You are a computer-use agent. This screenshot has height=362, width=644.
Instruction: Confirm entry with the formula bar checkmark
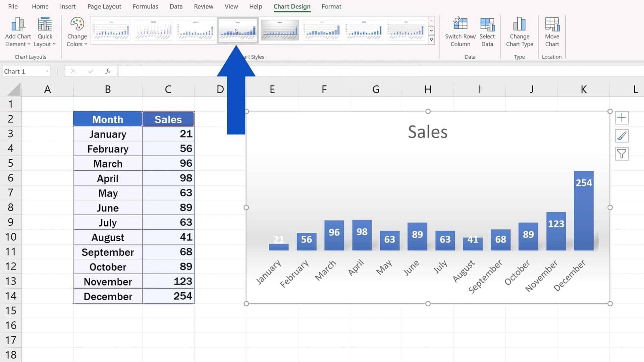(x=91, y=71)
